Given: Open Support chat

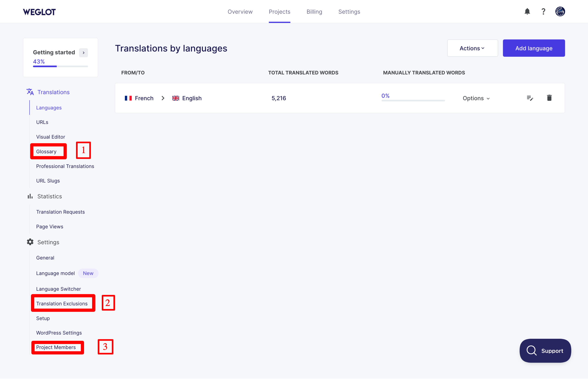Looking at the screenshot, I should click(545, 351).
